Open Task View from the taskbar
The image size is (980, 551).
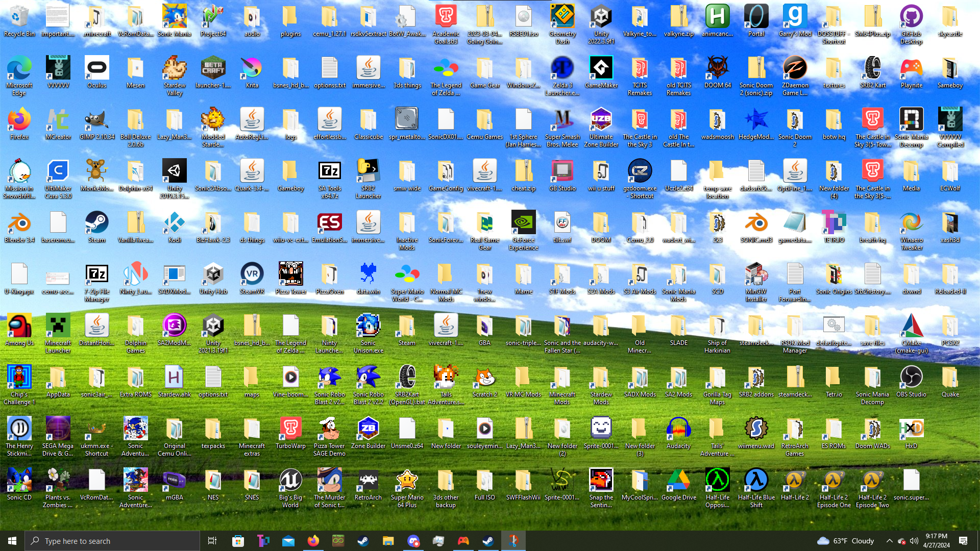[x=212, y=541]
